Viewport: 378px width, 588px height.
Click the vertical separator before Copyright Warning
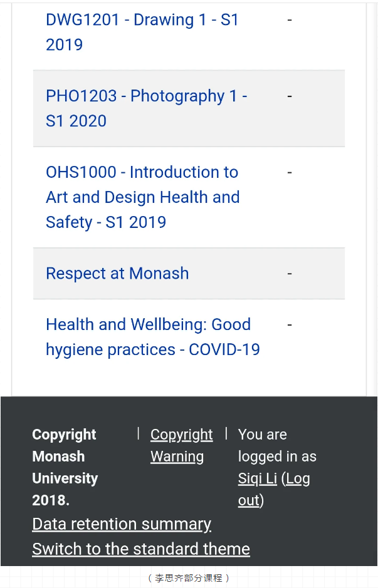click(139, 433)
